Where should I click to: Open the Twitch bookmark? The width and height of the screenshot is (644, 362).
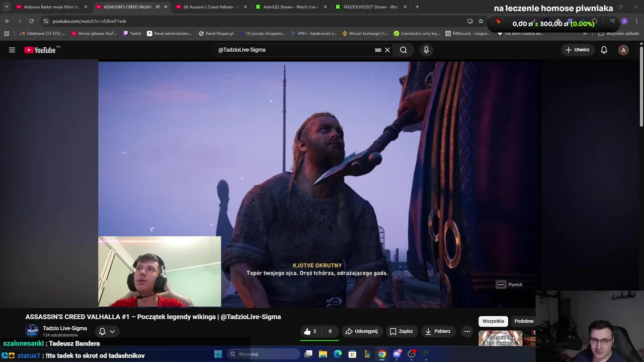click(x=132, y=34)
